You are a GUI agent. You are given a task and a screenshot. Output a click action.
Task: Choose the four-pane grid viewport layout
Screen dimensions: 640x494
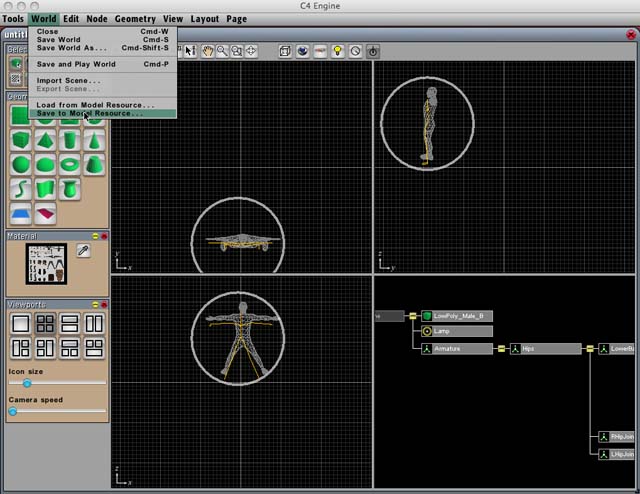pyautogui.click(x=45, y=323)
